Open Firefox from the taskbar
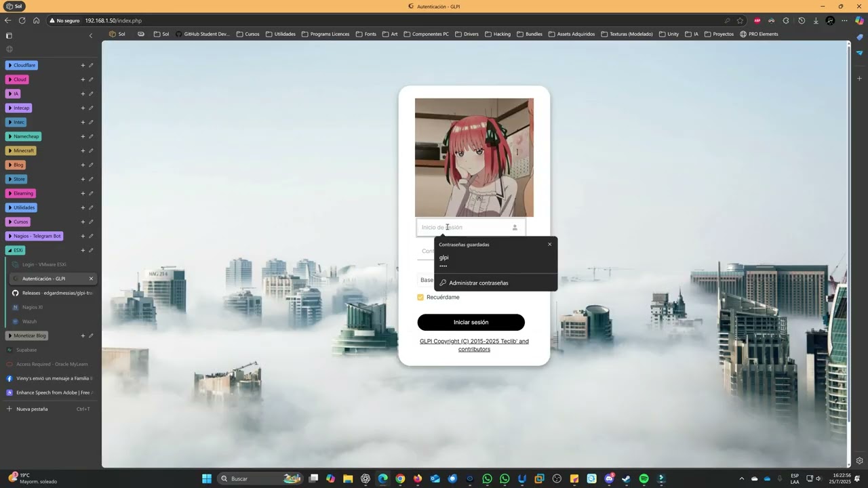The height and width of the screenshot is (488, 868). (418, 479)
